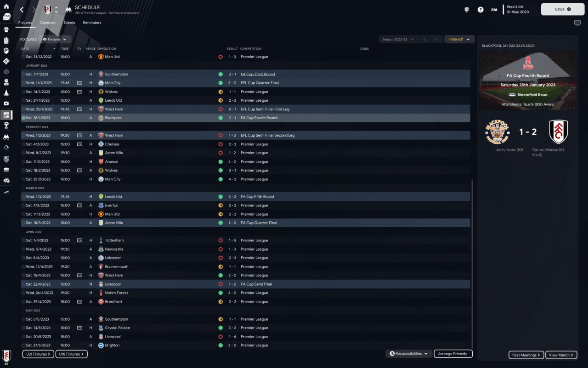Toggle the selection circle for Arsenal fixture
Screen dimensions: 588x368
click(x=23, y=162)
